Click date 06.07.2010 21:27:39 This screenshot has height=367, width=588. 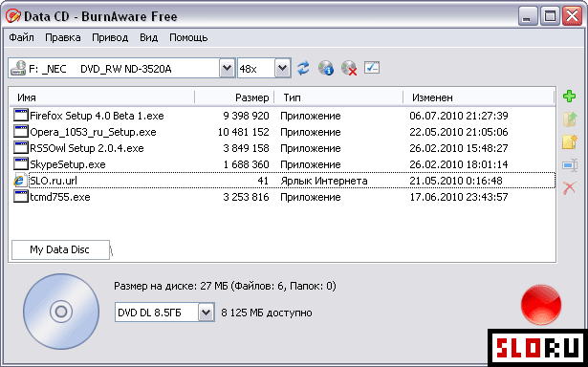coord(459,116)
